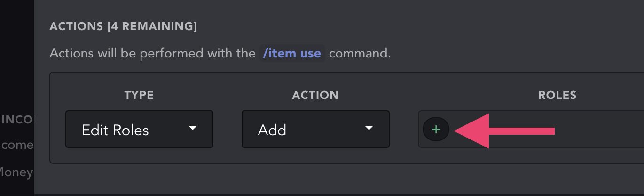Screen dimensions: 644x196
Task: Open the Income item in sidebar
Action: pyautogui.click(x=17, y=145)
